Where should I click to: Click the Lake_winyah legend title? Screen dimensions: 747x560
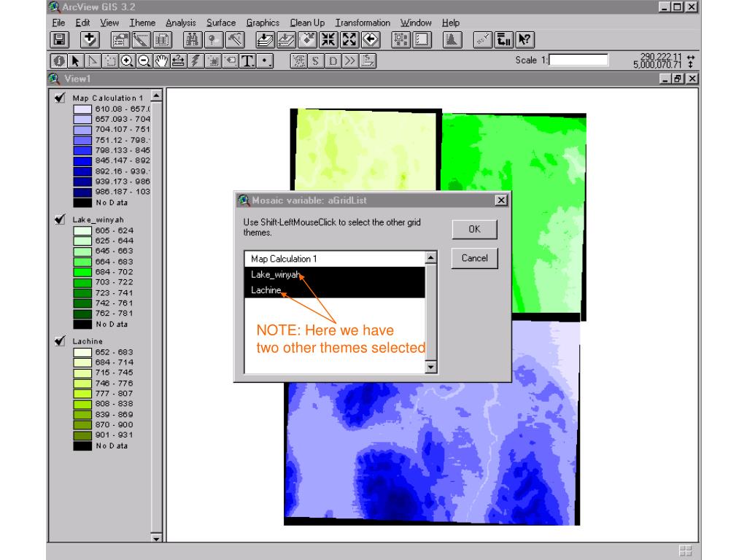(x=98, y=219)
